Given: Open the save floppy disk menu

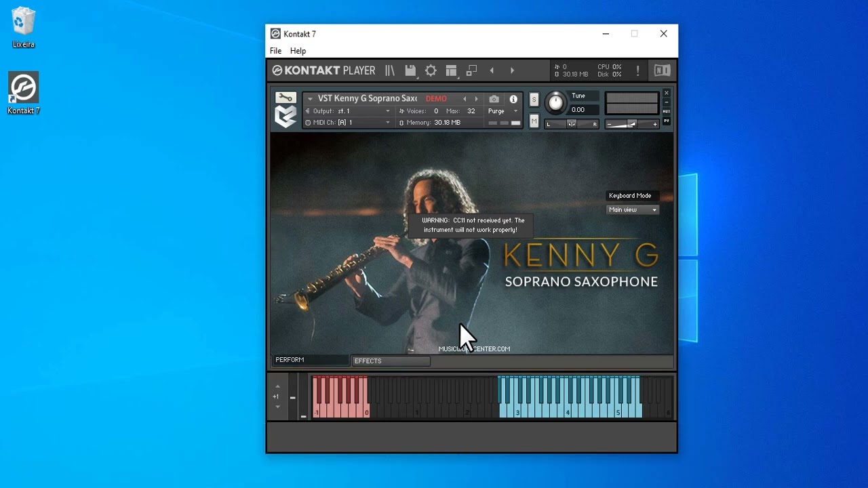Looking at the screenshot, I should coord(410,70).
